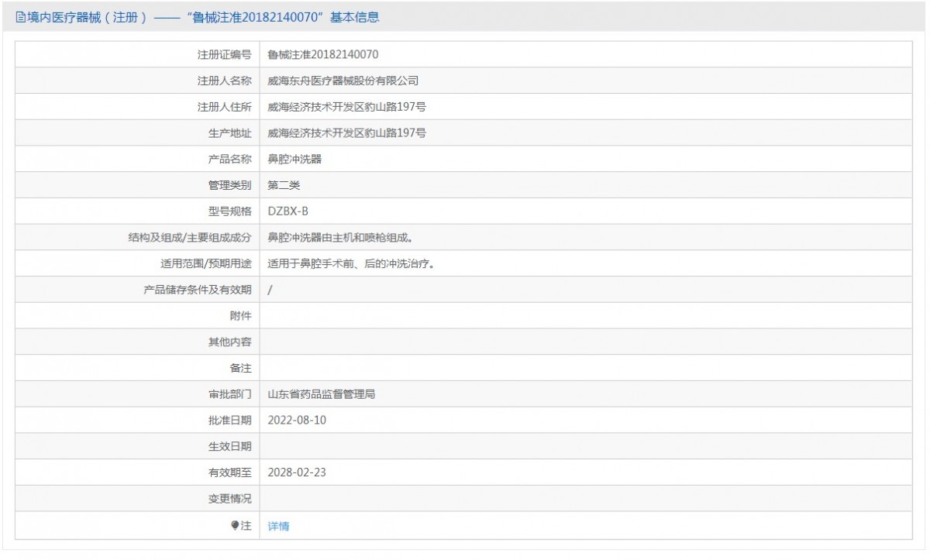Select approval date 2022-08-10

297,421
